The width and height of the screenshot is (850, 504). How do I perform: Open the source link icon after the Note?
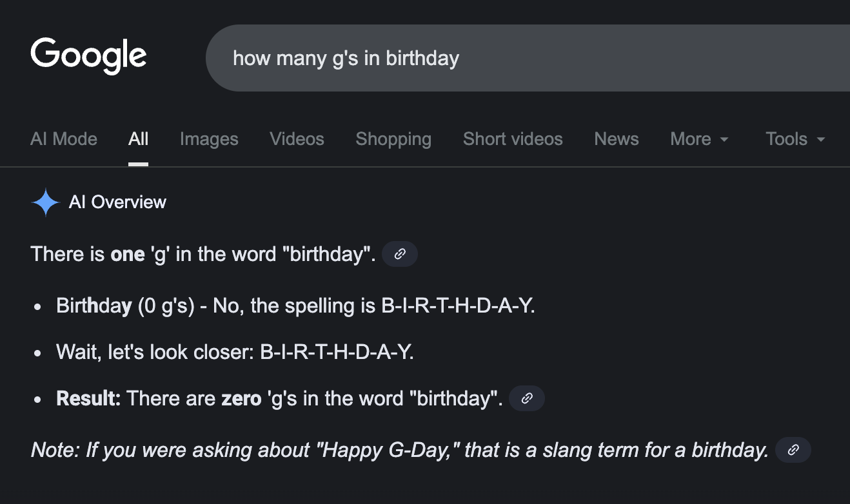coord(793,450)
